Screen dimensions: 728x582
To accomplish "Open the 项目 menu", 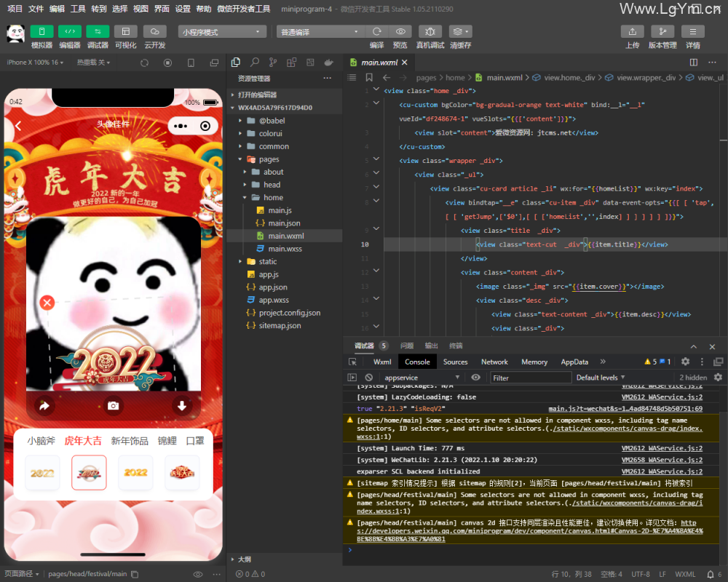I will [x=15, y=9].
